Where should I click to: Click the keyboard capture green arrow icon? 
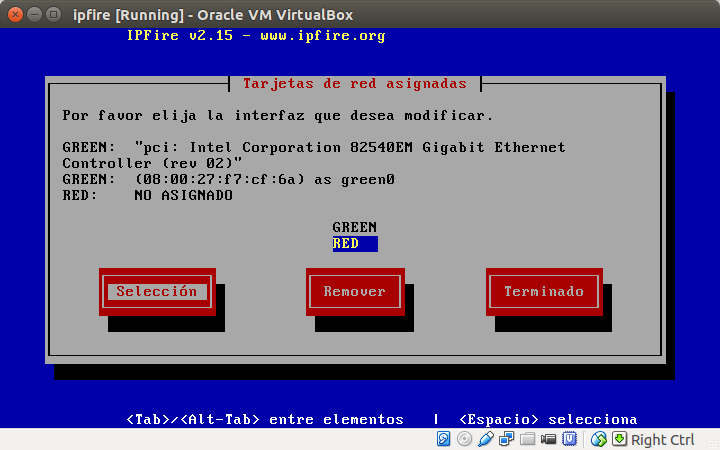(619, 439)
